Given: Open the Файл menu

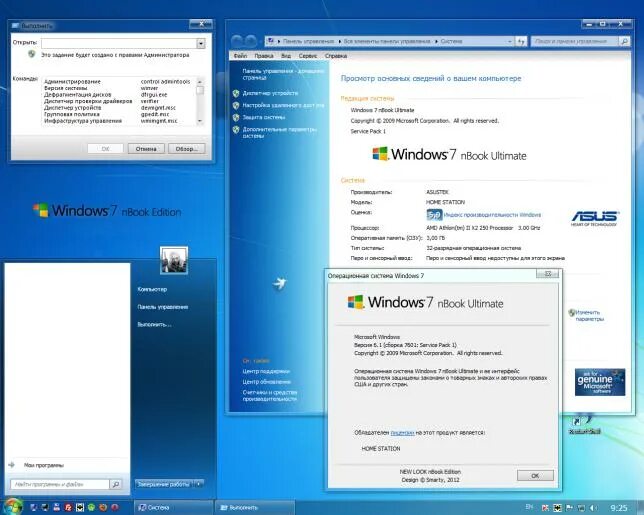Looking at the screenshot, I should (240, 56).
